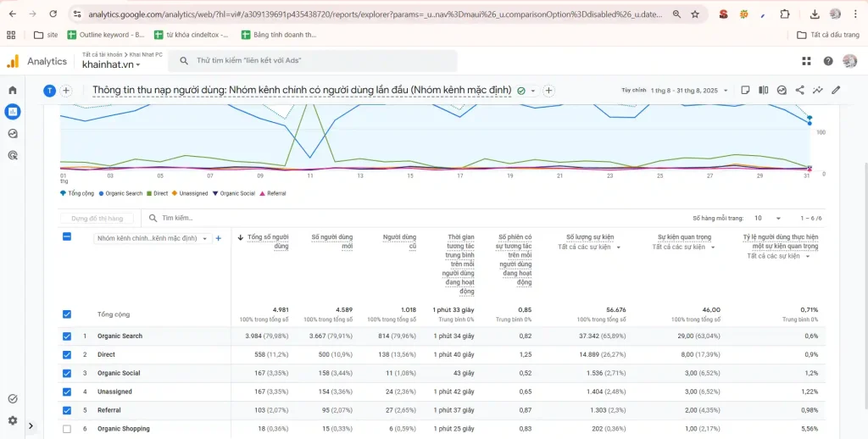Toggle the select-all checkbox in table header
Image resolution: width=868 pixels, height=439 pixels.
[x=67, y=236]
